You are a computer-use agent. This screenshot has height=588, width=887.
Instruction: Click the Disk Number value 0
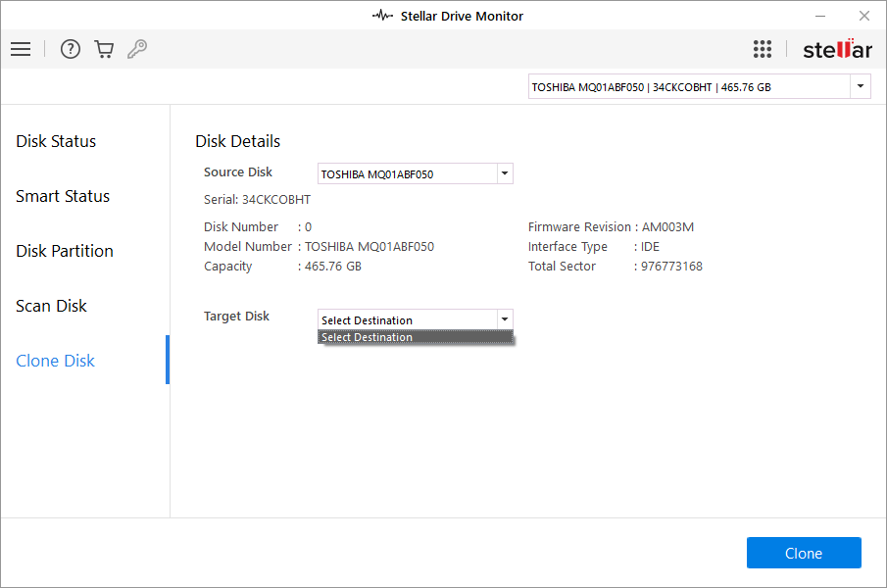[309, 226]
